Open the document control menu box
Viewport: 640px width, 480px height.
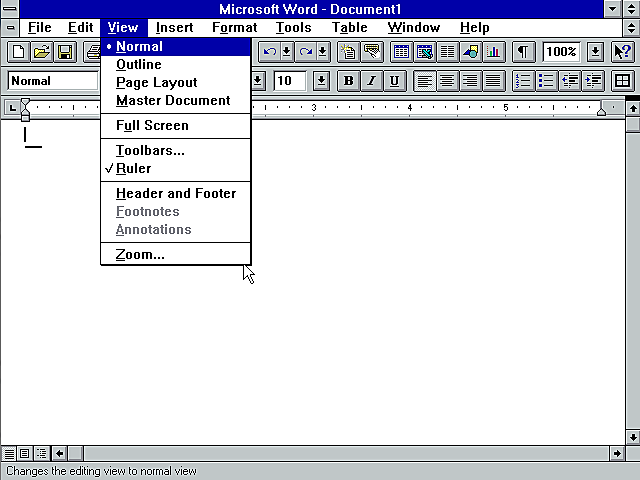pos(10,28)
